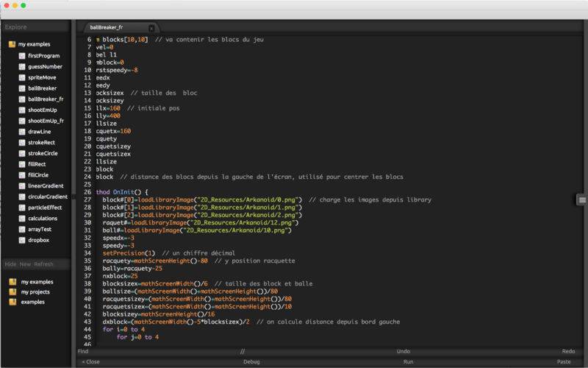Click Refresh in the explorer panel

tap(43, 264)
